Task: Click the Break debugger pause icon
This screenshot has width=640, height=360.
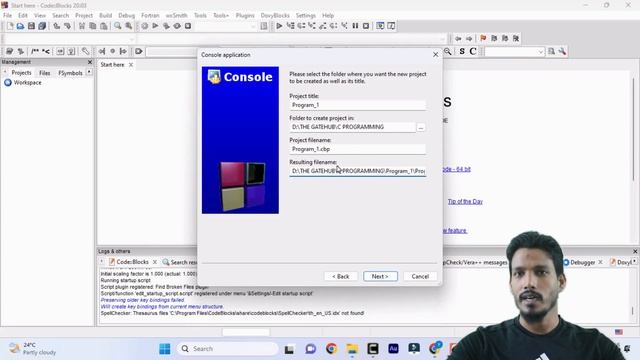Action: coord(355,26)
